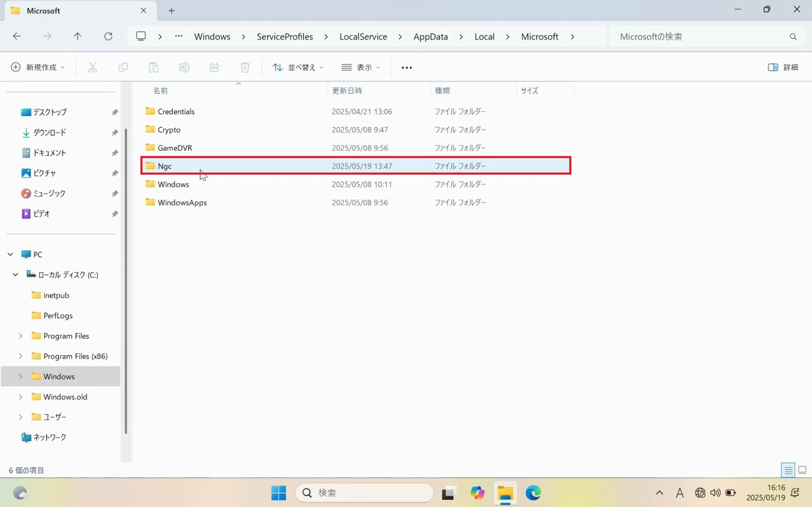Open 並べ替え sort dropdown
This screenshot has height=507, width=812.
point(298,67)
